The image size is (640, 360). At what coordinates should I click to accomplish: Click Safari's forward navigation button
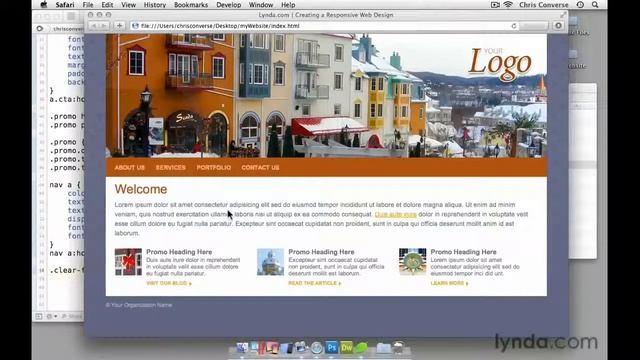click(103, 26)
